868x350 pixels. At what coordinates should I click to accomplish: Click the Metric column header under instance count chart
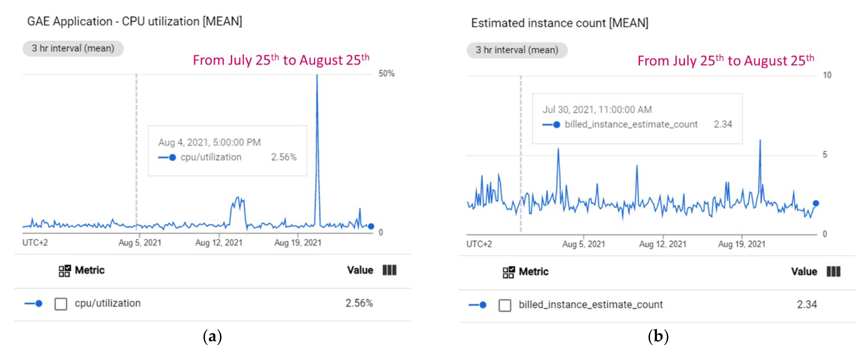pyautogui.click(x=533, y=272)
